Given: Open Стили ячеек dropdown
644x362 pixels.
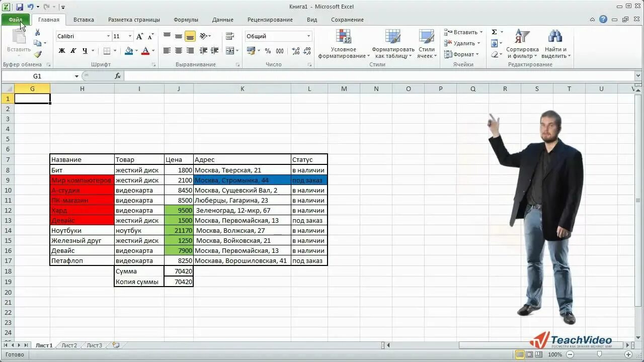Looking at the screenshot, I should [427, 44].
